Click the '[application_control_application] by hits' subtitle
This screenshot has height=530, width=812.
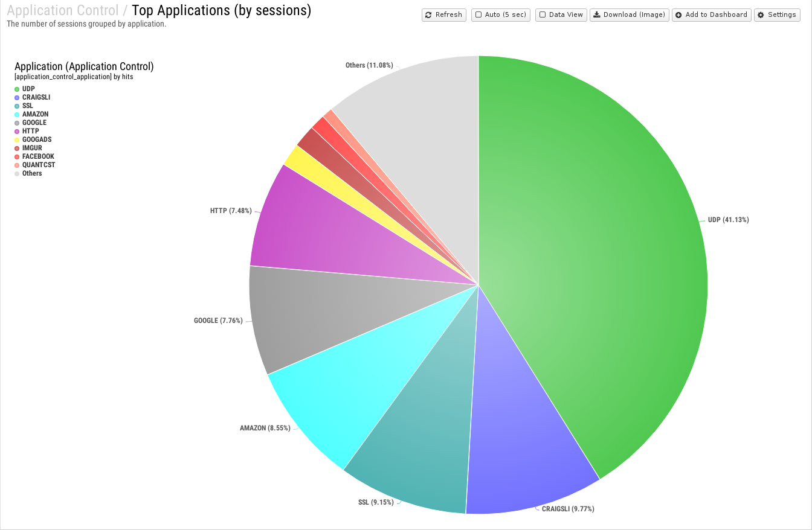pos(74,77)
